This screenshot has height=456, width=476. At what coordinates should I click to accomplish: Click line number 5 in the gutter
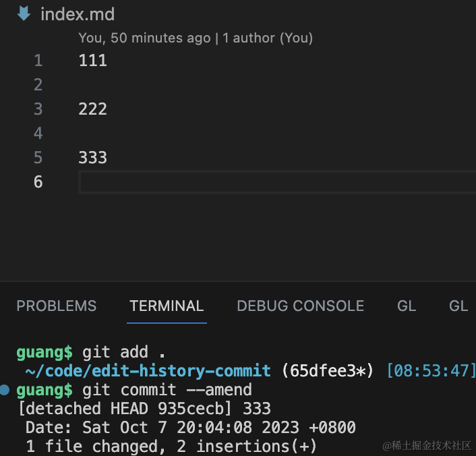pos(38,158)
